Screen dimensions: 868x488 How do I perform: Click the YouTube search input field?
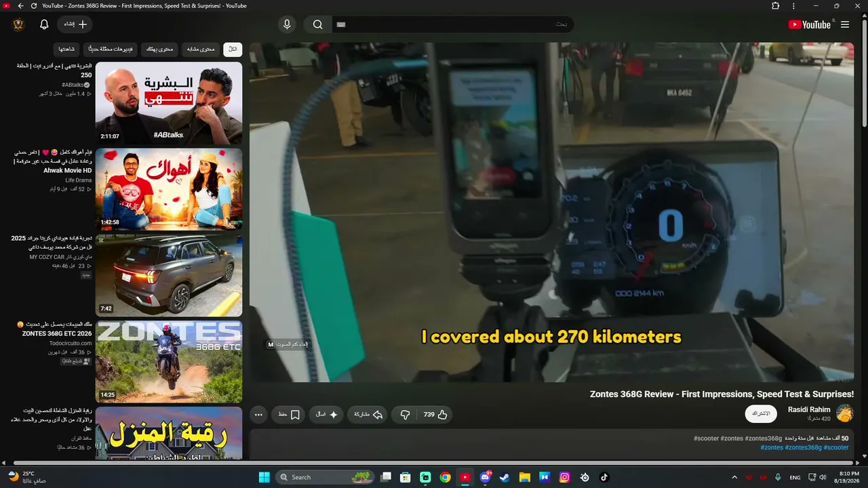[x=453, y=24]
